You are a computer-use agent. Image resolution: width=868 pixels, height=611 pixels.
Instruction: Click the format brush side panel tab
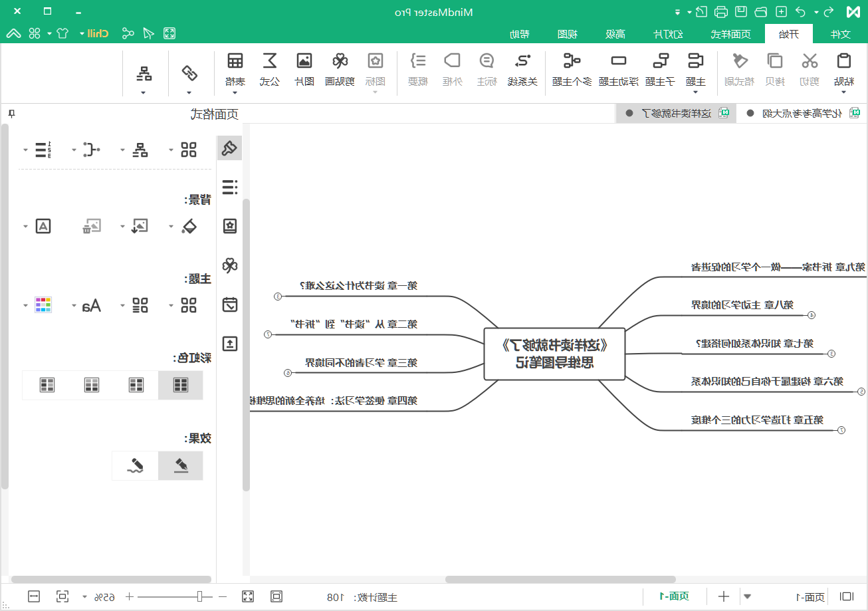pos(230,148)
